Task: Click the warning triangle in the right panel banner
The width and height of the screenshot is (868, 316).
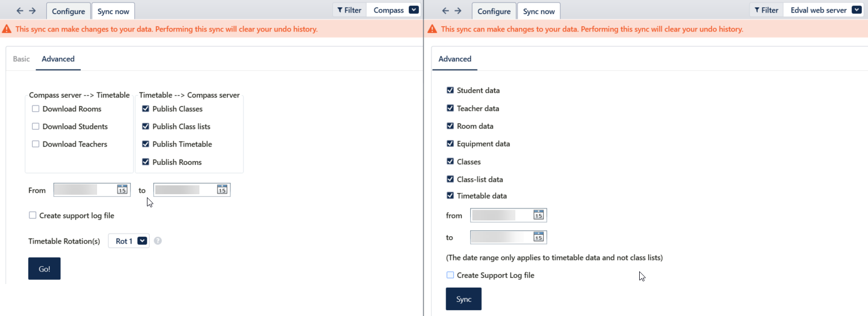Action: coord(432,29)
